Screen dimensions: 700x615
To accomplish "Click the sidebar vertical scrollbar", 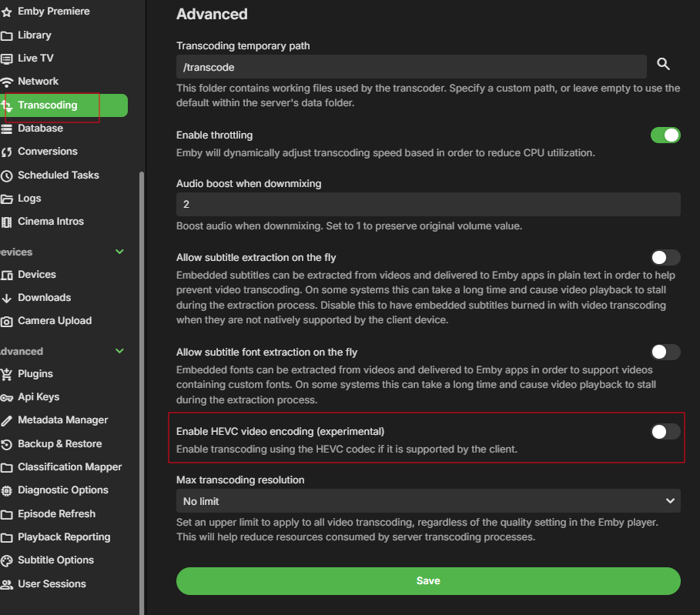I will point(141,385).
